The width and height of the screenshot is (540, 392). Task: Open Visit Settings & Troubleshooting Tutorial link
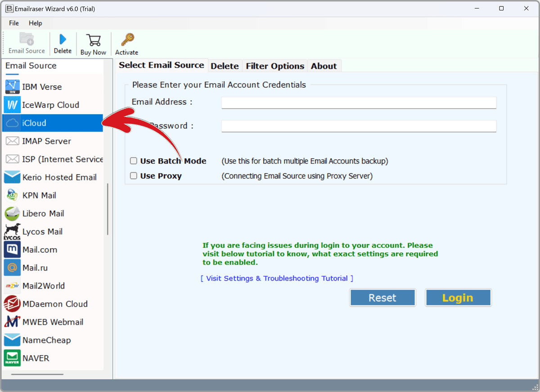pos(277,278)
